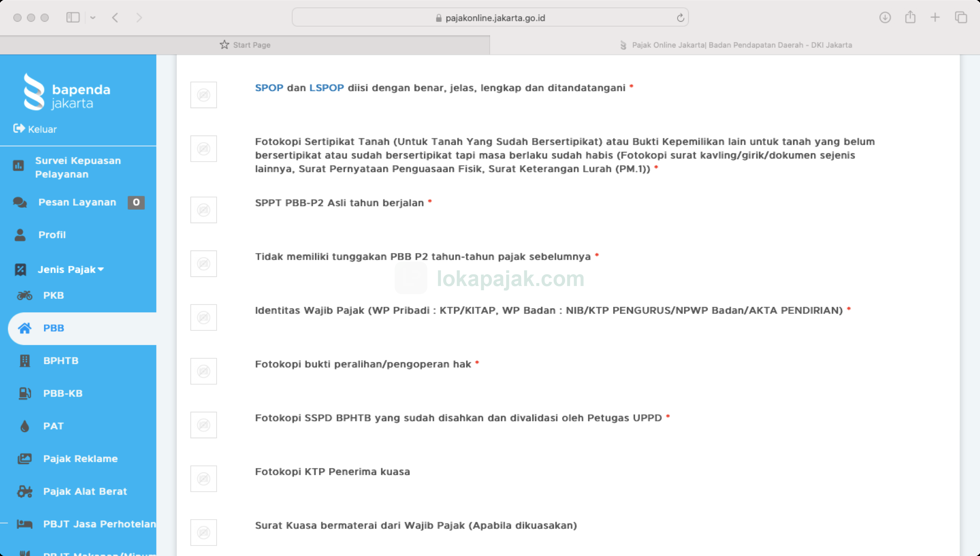Open the Profil menu link

(52, 235)
